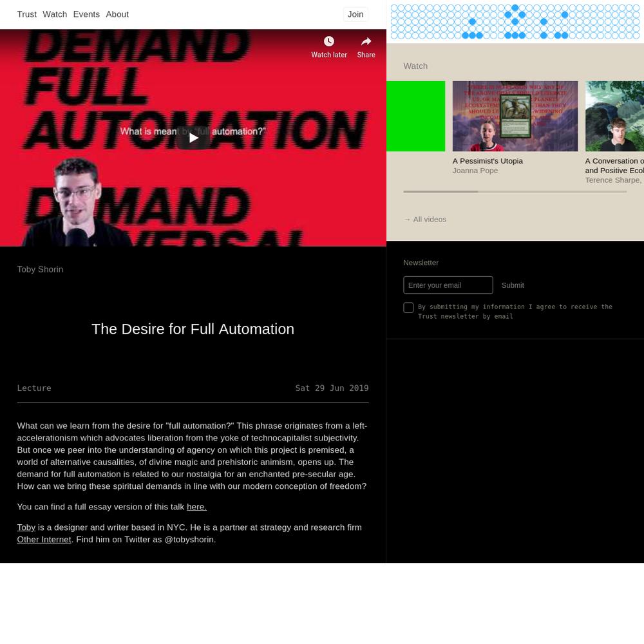
Task: Focus the Enter your email field
Action: [448, 285]
